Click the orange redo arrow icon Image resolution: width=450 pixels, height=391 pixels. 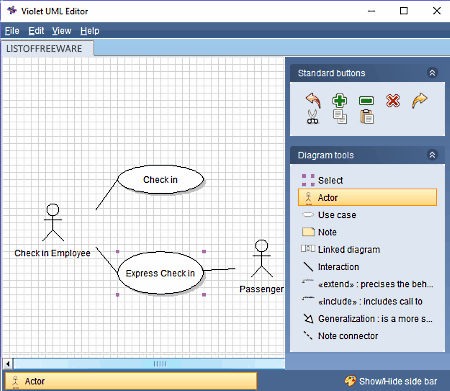pos(420,100)
